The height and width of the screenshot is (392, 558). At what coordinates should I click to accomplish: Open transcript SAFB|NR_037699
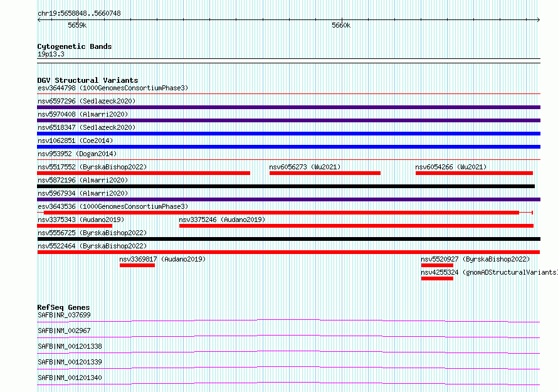pos(64,315)
